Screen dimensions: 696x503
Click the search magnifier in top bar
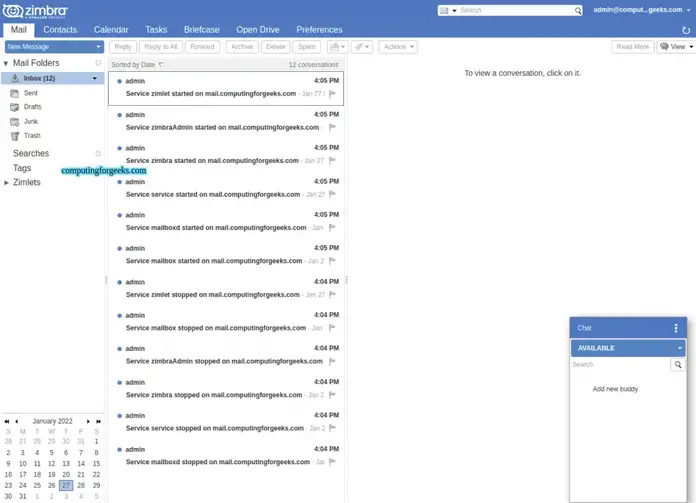[578, 10]
